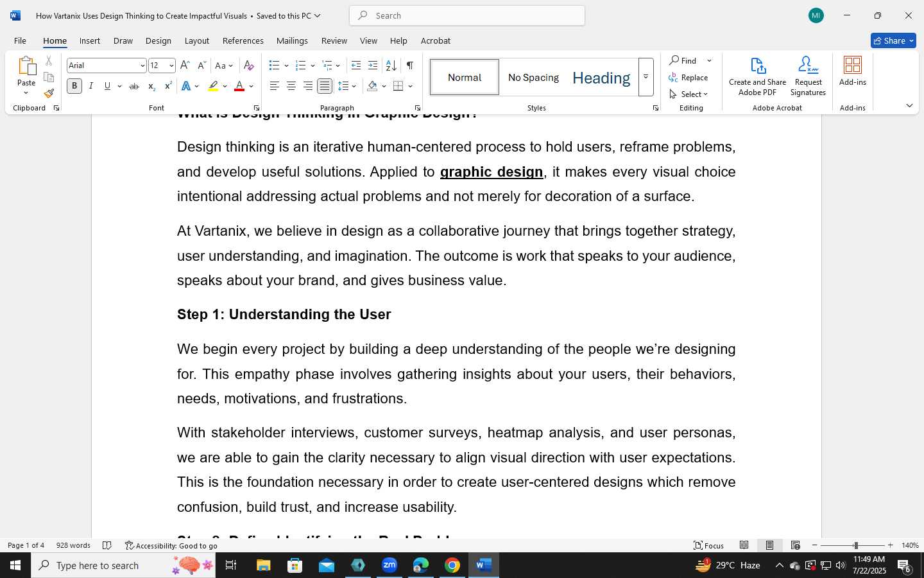This screenshot has height=578, width=924.
Task: Open the Select dropdown in Editing
Action: [x=689, y=94]
